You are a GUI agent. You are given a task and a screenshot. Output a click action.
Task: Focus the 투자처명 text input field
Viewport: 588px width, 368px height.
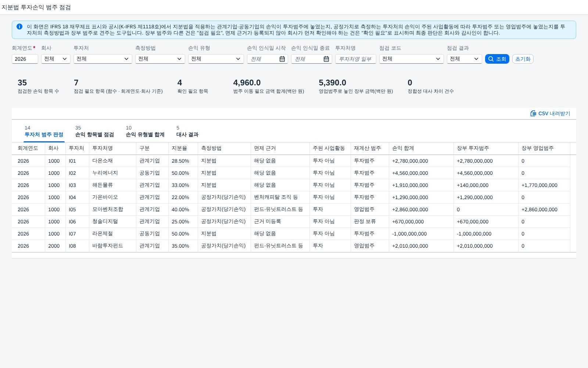tap(356, 59)
